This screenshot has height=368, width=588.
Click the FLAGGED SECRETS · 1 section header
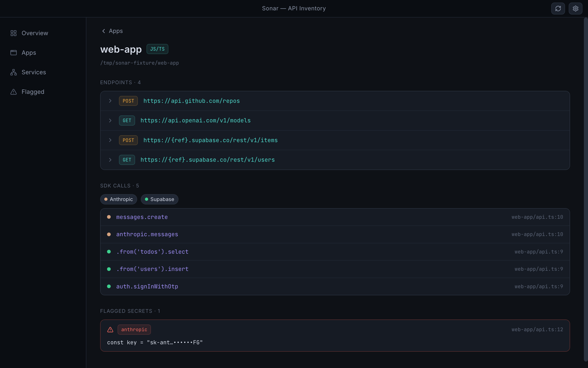(x=130, y=311)
